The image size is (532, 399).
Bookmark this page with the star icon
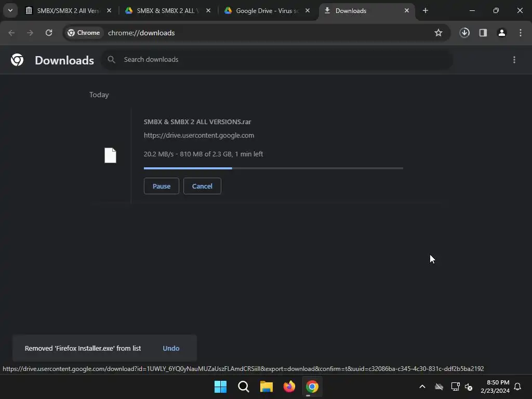click(x=438, y=33)
